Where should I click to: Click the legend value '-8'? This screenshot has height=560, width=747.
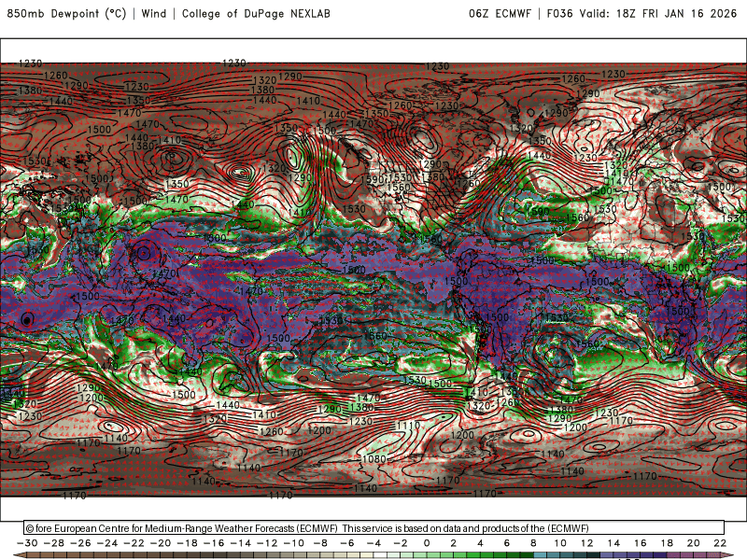(320, 543)
